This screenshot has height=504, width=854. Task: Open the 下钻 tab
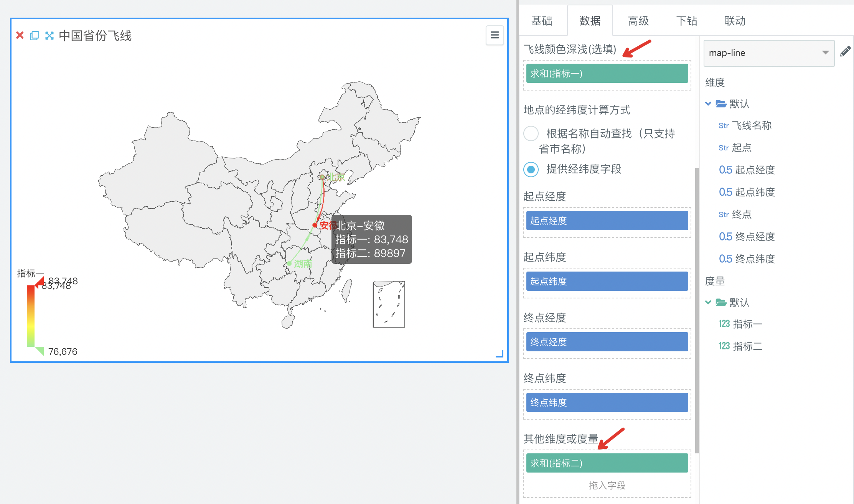pyautogui.click(x=686, y=21)
